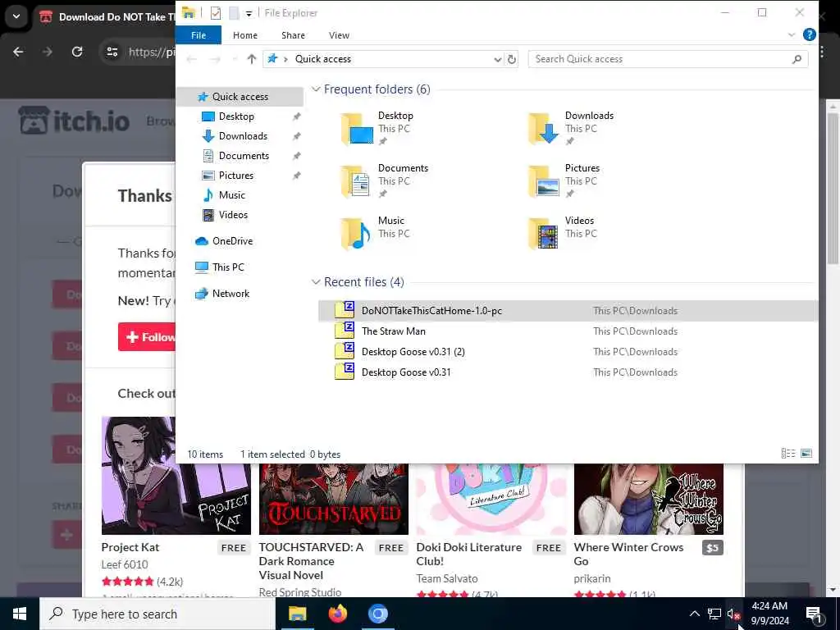Open the Customize Quick Access Toolbar dropdown

coord(249,13)
